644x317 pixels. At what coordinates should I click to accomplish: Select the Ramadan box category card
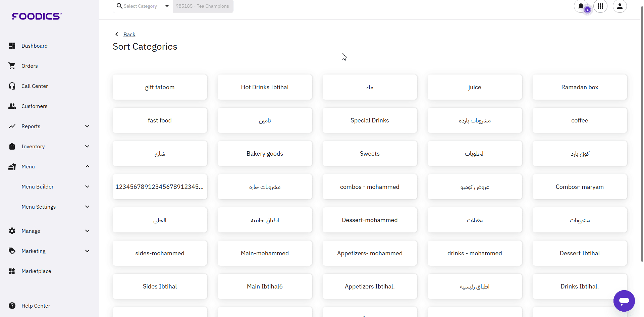tap(580, 87)
